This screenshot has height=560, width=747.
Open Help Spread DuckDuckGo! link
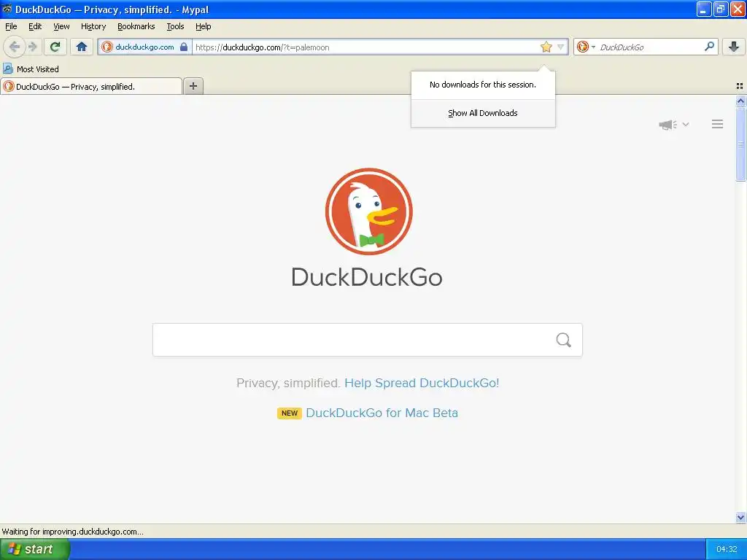pos(422,383)
